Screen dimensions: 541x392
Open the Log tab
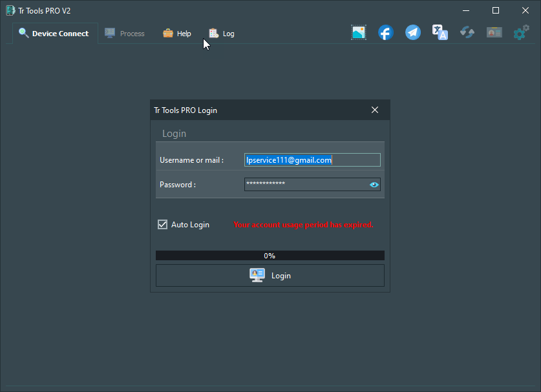click(x=221, y=33)
